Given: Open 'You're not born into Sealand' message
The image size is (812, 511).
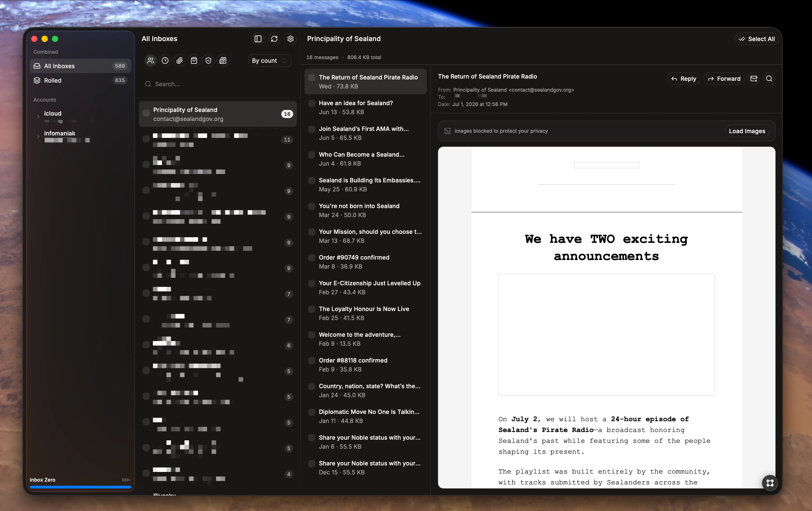Looking at the screenshot, I should [366, 210].
